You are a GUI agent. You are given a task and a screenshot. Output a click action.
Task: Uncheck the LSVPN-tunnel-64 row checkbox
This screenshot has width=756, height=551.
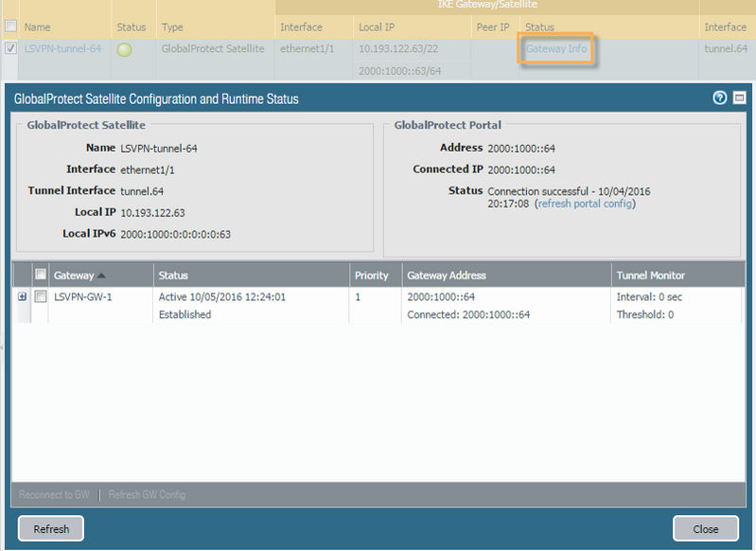click(x=11, y=48)
